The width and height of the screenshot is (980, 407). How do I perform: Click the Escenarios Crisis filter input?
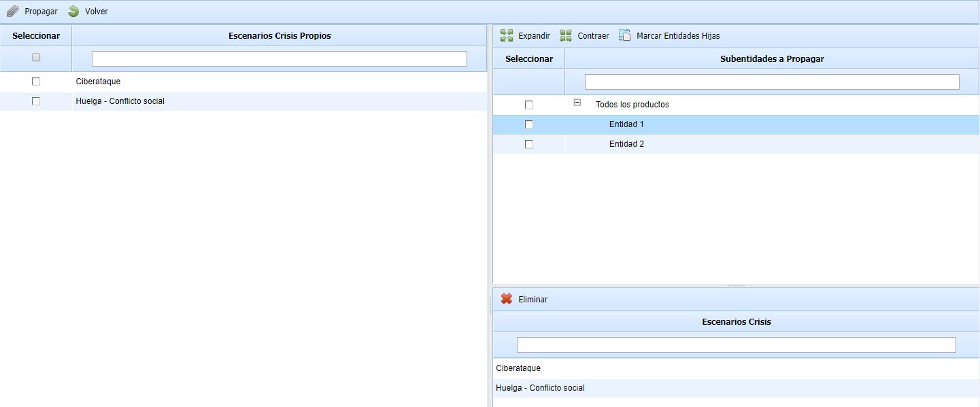[x=736, y=345]
